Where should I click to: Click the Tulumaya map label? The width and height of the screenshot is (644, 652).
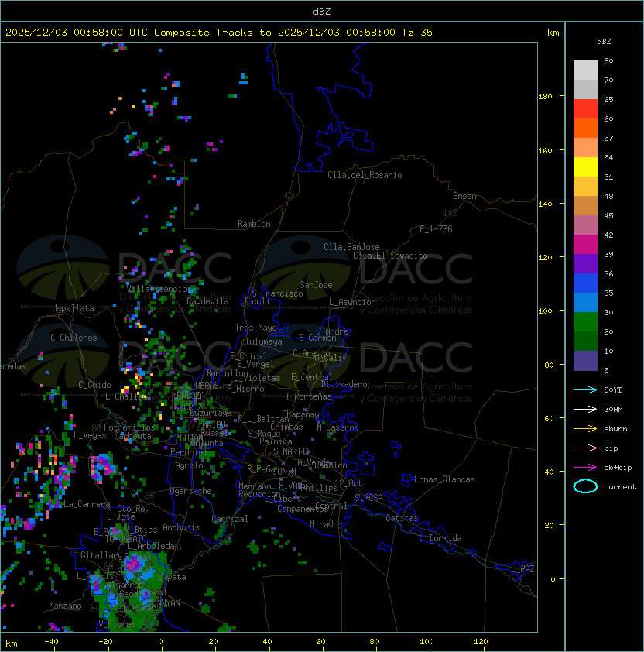click(264, 341)
